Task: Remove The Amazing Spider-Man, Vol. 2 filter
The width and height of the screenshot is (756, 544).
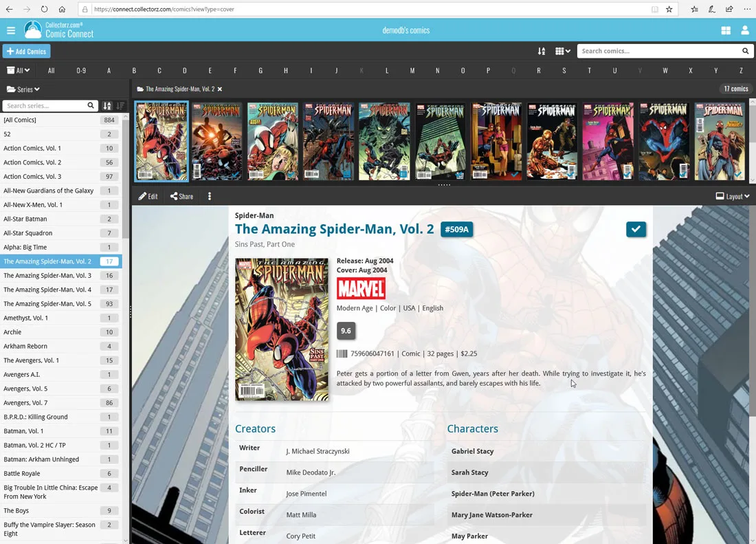Action: pyautogui.click(x=220, y=89)
